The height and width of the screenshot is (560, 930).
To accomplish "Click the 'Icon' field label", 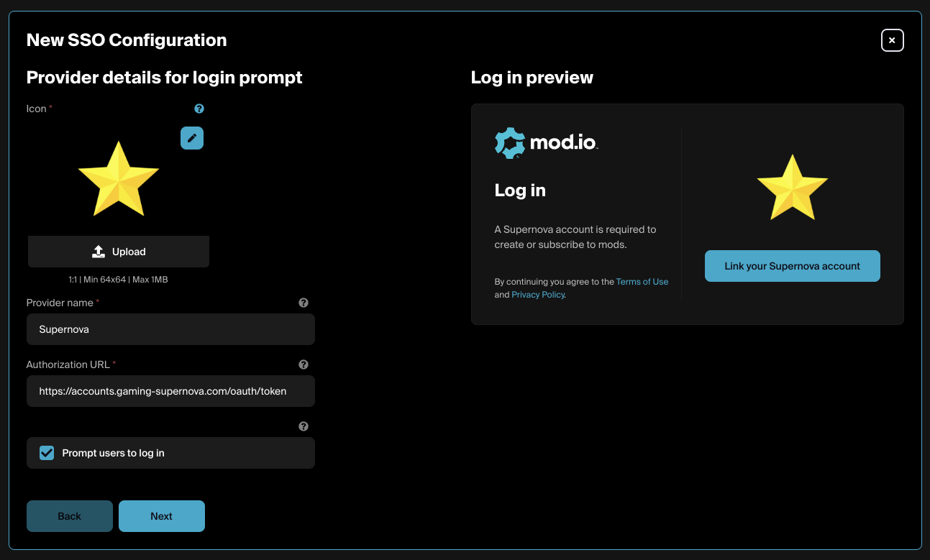I will click(37, 109).
